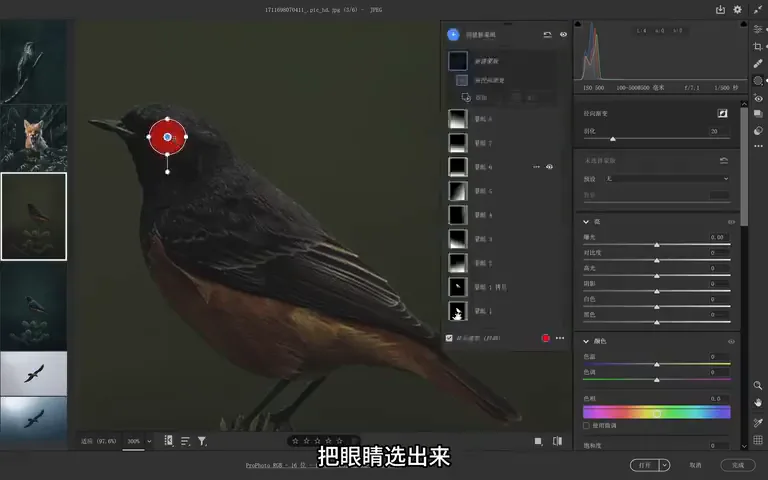Screen dimensions: 768x480
Task: Select the 蒙版 1 mask thumbnail
Action: point(458,311)
